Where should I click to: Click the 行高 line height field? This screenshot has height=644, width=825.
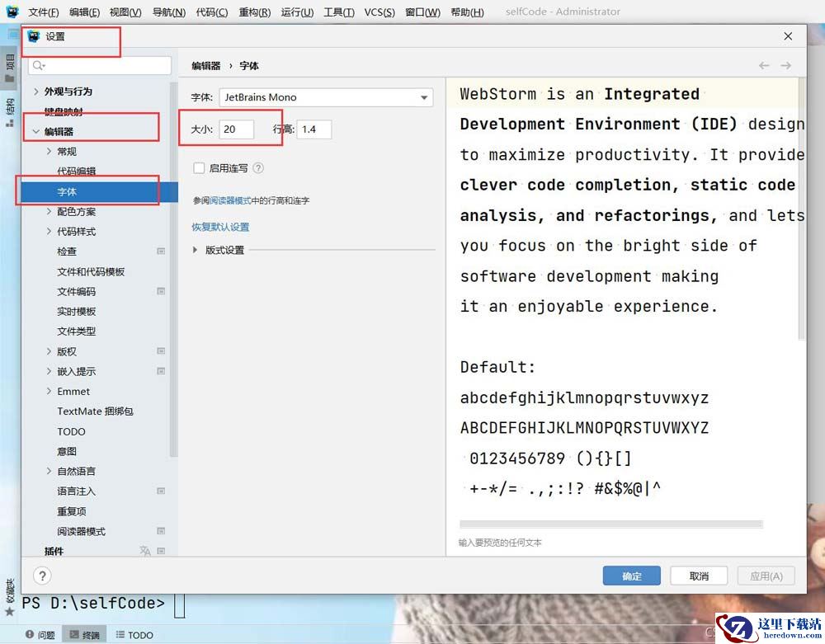pos(314,129)
